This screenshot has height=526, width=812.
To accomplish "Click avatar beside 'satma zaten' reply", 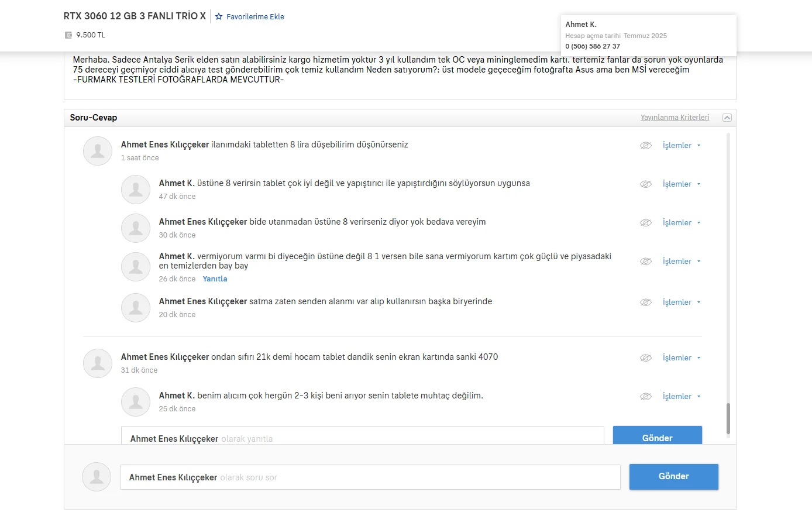I will [136, 308].
